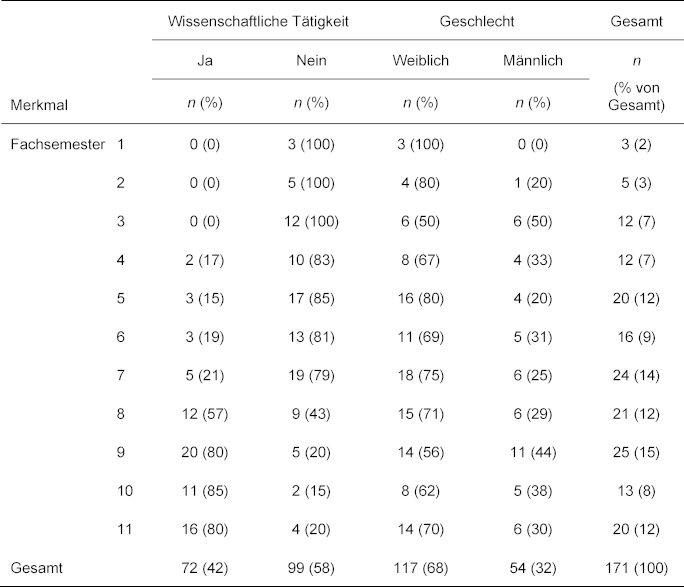Select the '171 (100)' grand total cell

636,567
